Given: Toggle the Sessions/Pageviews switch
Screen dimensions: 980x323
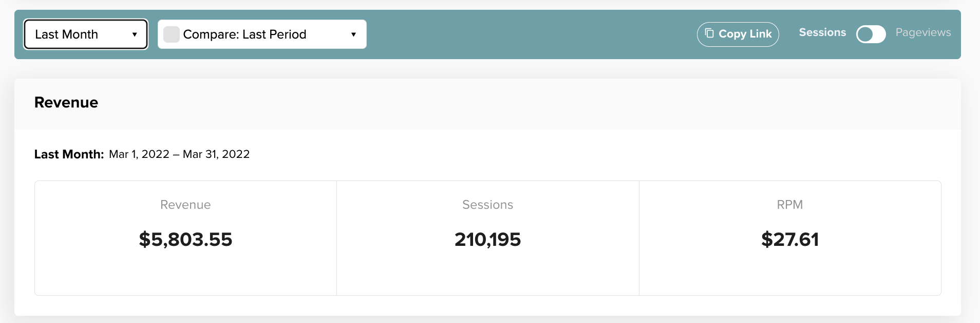Looking at the screenshot, I should point(871,34).
